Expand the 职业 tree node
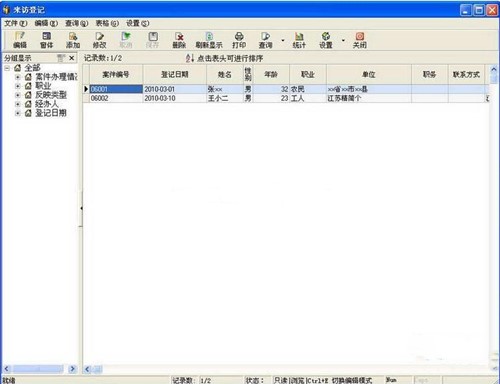The height and width of the screenshot is (384, 500). (x=18, y=86)
